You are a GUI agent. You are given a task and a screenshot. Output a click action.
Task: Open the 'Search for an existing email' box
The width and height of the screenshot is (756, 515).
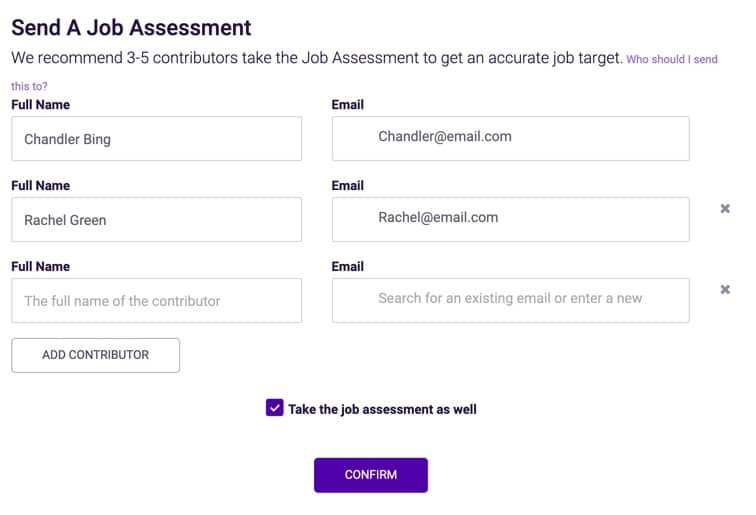tap(511, 300)
